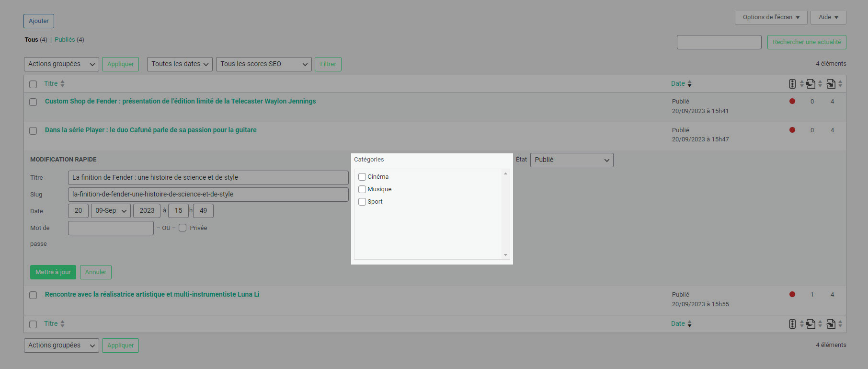Click the incoming links icon in table footer
The image size is (868, 369).
(831, 324)
